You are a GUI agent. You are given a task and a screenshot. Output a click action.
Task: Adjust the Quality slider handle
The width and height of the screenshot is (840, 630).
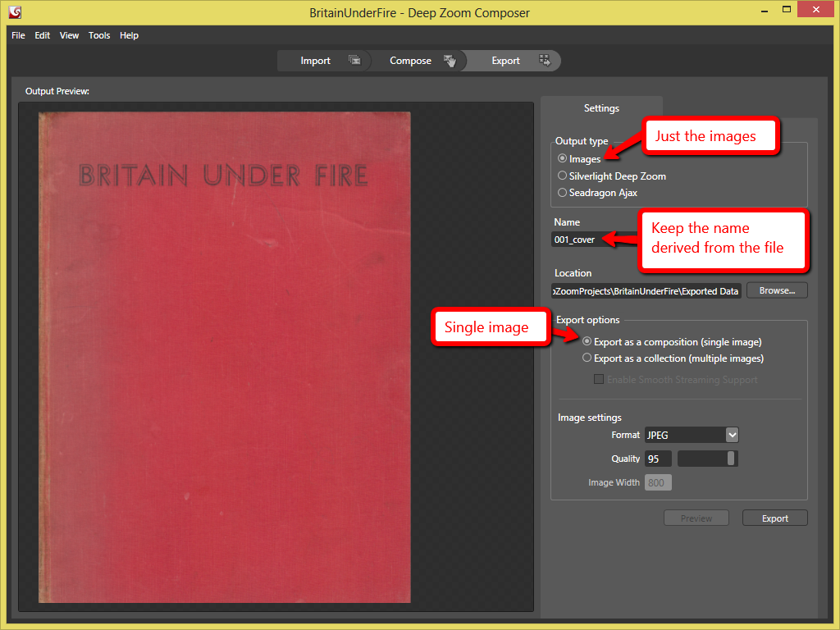coord(731,458)
